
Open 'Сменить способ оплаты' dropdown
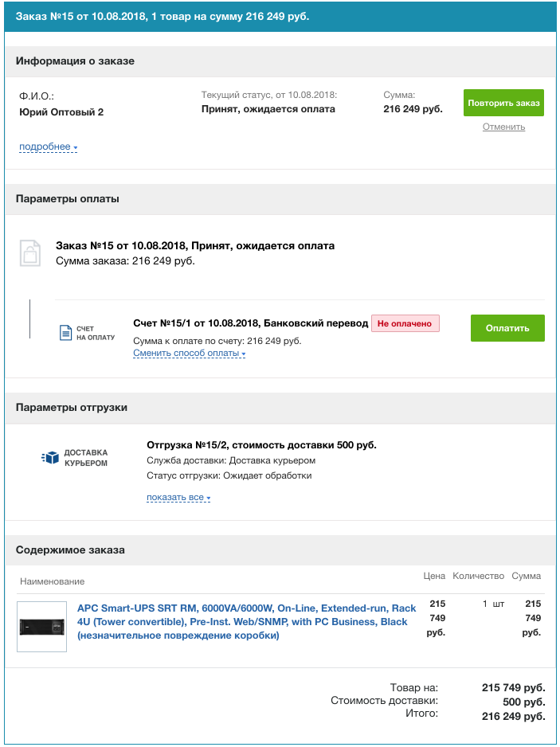point(190,354)
